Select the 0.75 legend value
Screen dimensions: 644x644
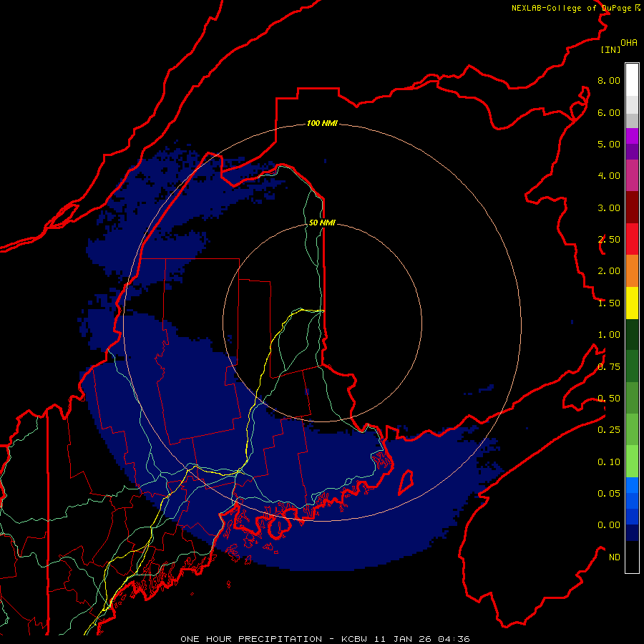tap(609, 367)
